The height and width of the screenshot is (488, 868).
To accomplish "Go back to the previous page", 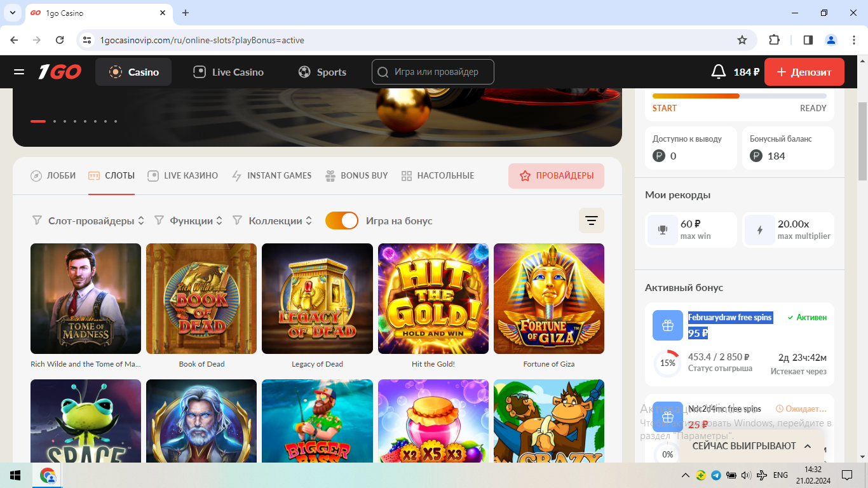I will tap(14, 40).
